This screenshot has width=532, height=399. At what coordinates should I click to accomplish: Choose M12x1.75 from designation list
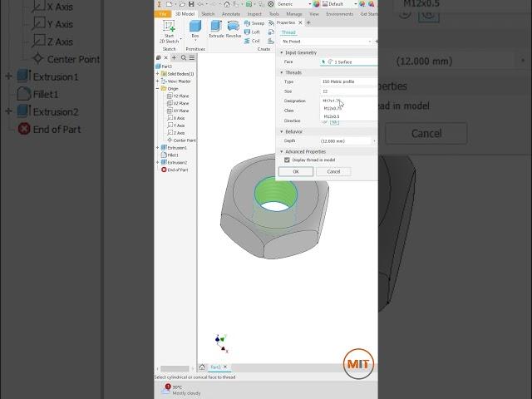click(349, 101)
